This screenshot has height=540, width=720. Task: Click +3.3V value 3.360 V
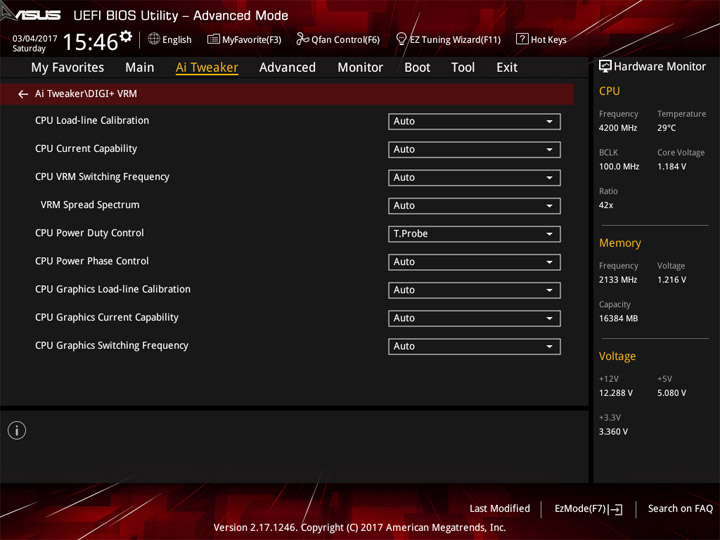point(613,432)
